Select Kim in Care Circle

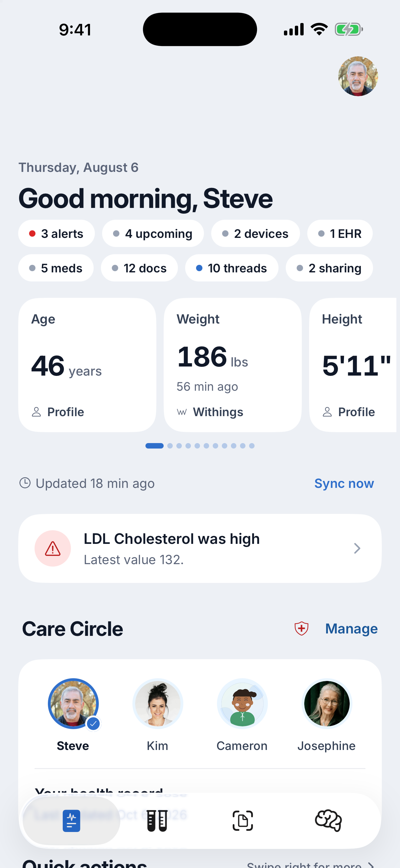coord(158,715)
